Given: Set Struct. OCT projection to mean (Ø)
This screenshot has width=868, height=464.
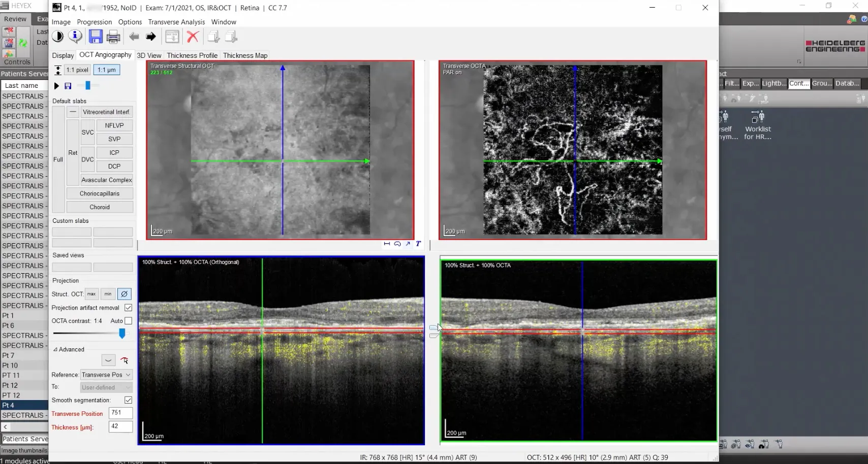Looking at the screenshot, I should click(x=124, y=294).
